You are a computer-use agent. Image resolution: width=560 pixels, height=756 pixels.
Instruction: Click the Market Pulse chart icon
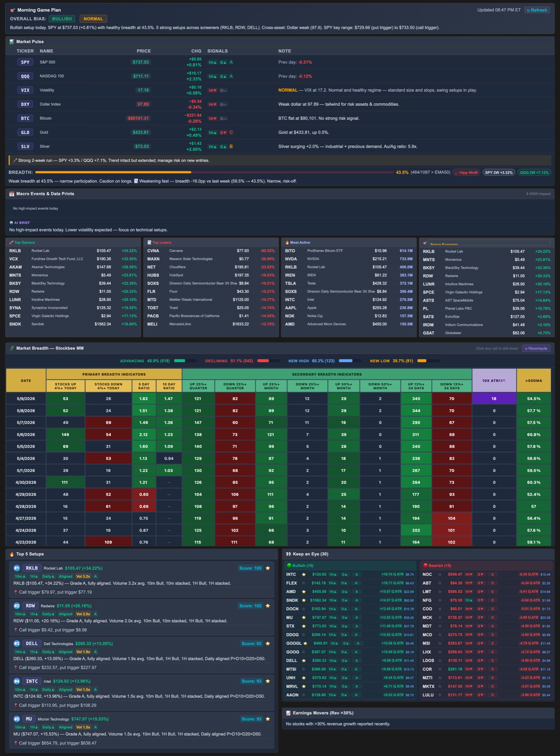12,42
